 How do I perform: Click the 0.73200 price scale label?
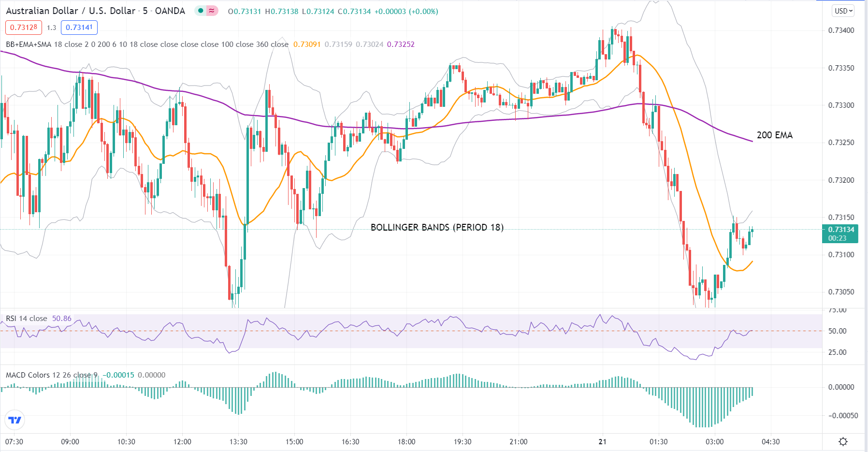click(x=841, y=180)
